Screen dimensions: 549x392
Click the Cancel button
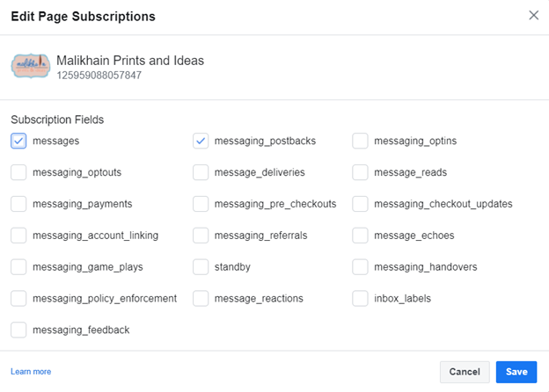[x=465, y=372]
